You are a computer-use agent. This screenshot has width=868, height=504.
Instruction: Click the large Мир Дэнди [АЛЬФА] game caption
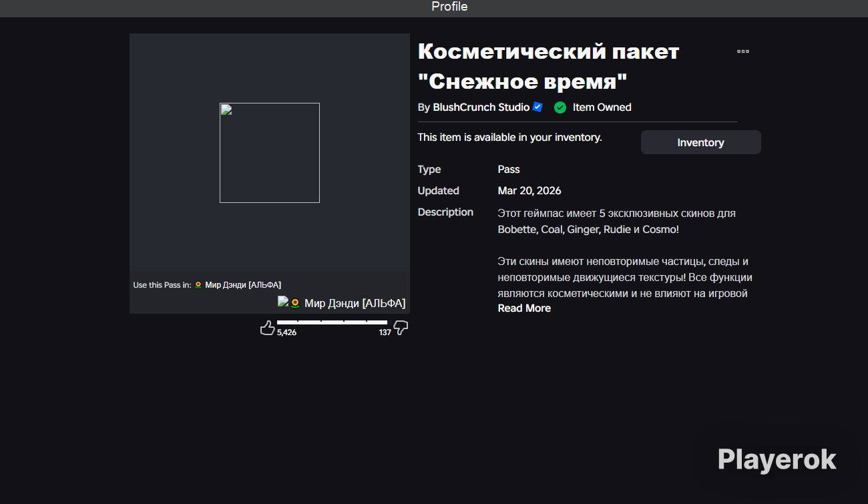click(355, 303)
